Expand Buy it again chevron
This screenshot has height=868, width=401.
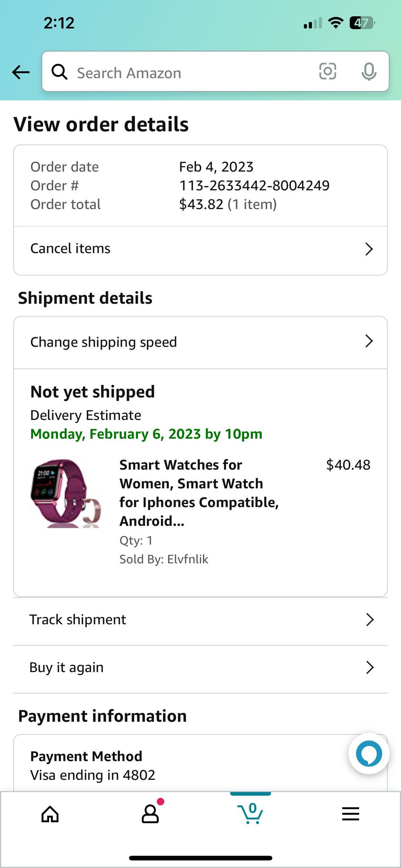pos(370,668)
